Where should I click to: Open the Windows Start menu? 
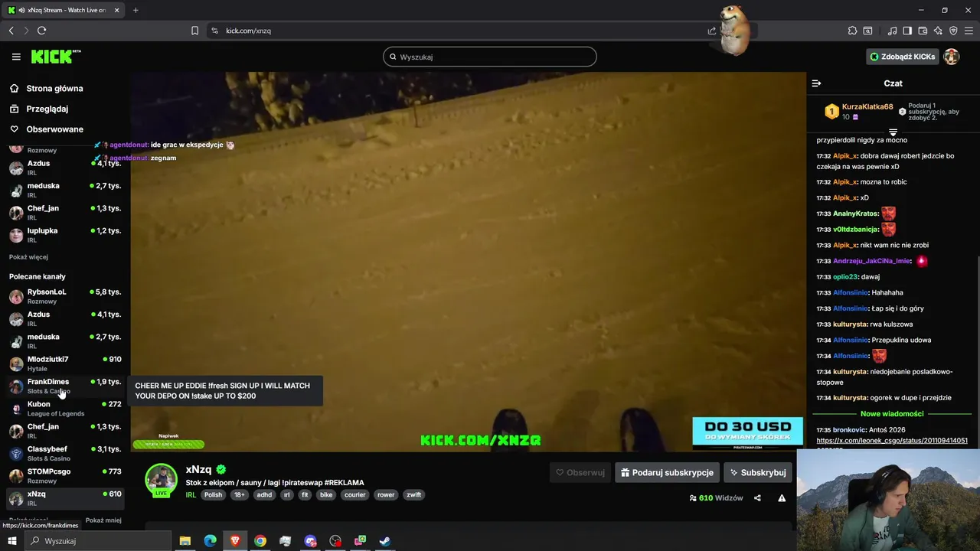tap(11, 541)
